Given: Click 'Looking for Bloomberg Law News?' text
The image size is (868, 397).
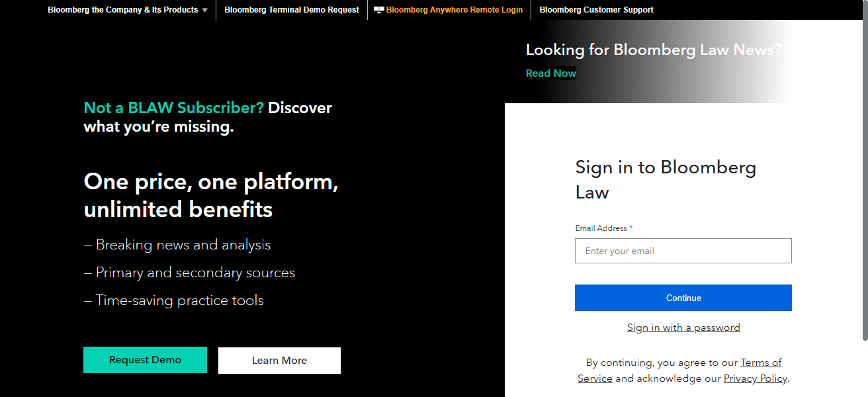Looking at the screenshot, I should (654, 50).
